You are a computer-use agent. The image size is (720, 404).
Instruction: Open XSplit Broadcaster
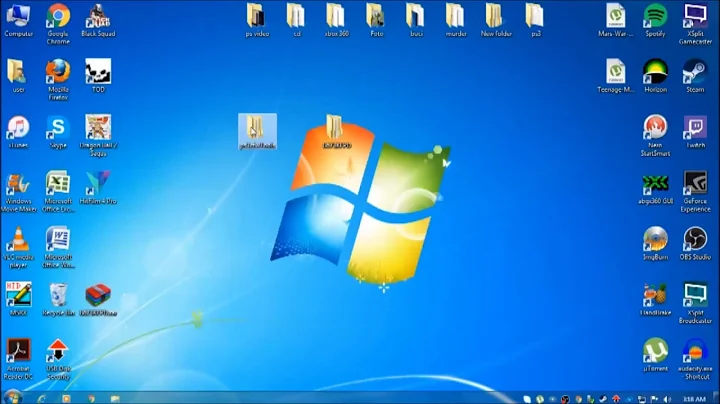(x=695, y=304)
